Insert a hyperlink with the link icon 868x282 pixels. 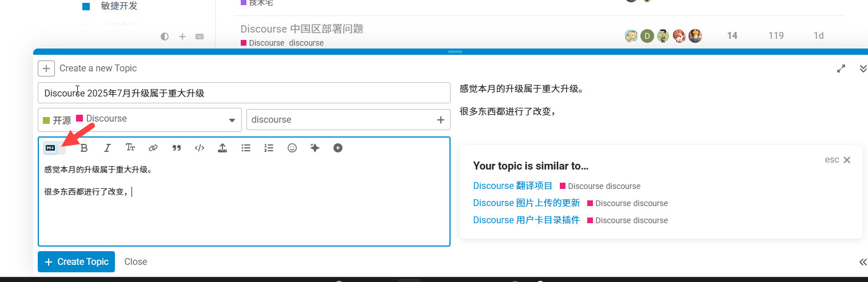tap(153, 148)
